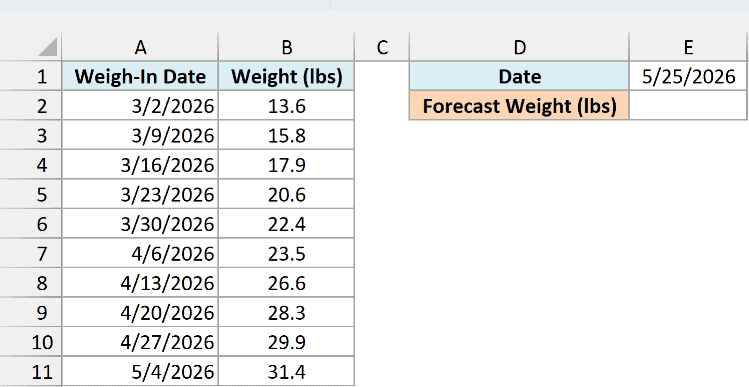Select the weight cell 26.6

click(x=286, y=283)
